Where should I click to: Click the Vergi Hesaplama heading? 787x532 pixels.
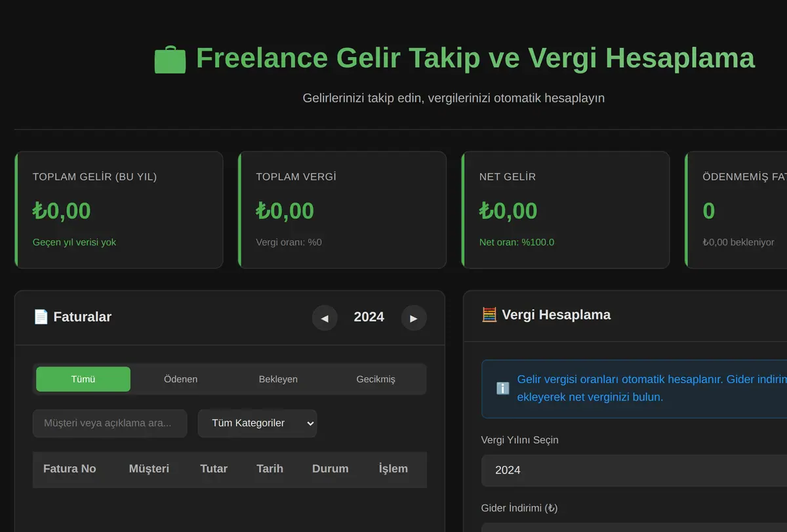(556, 315)
